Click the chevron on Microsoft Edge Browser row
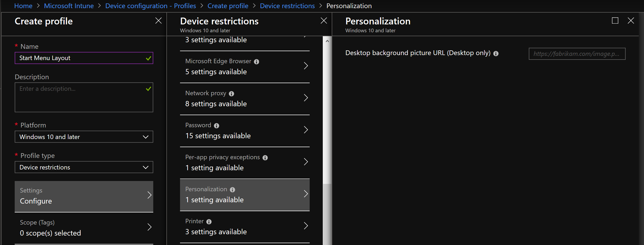The width and height of the screenshot is (644, 245). (x=306, y=66)
